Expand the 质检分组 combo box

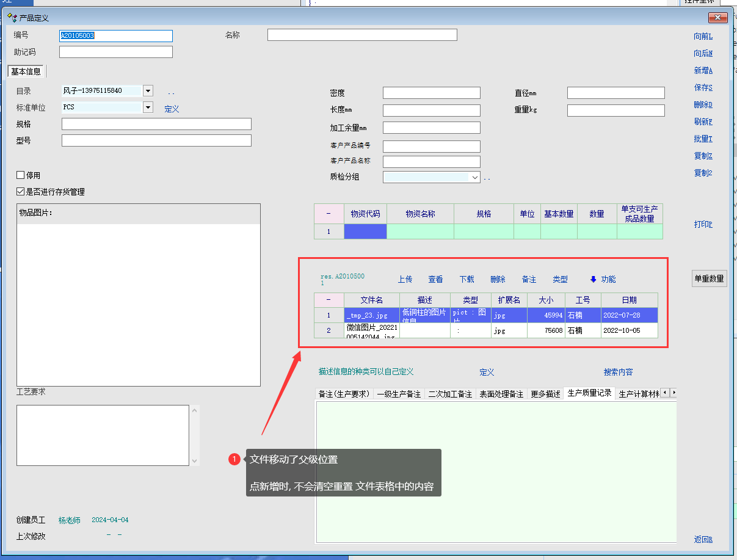[475, 177]
